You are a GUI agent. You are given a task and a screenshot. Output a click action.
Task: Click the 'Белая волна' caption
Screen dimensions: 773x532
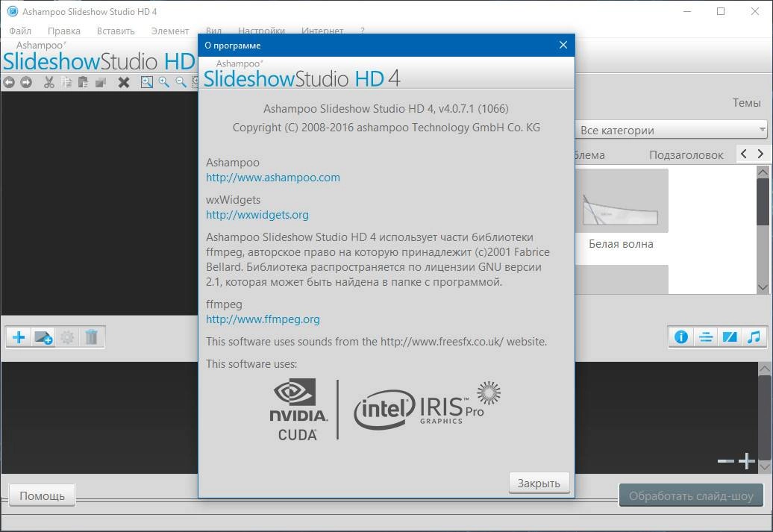(621, 244)
